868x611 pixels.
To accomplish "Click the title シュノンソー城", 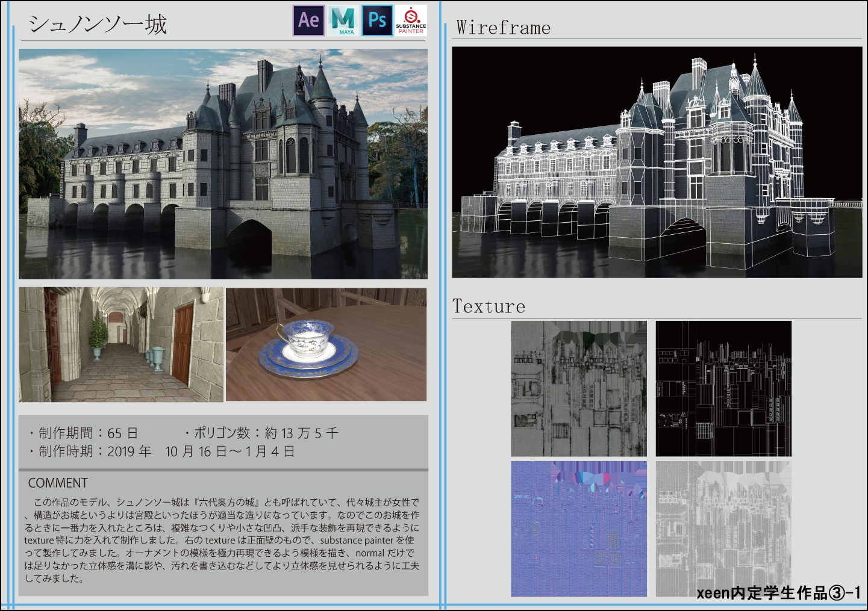I will pyautogui.click(x=98, y=24).
